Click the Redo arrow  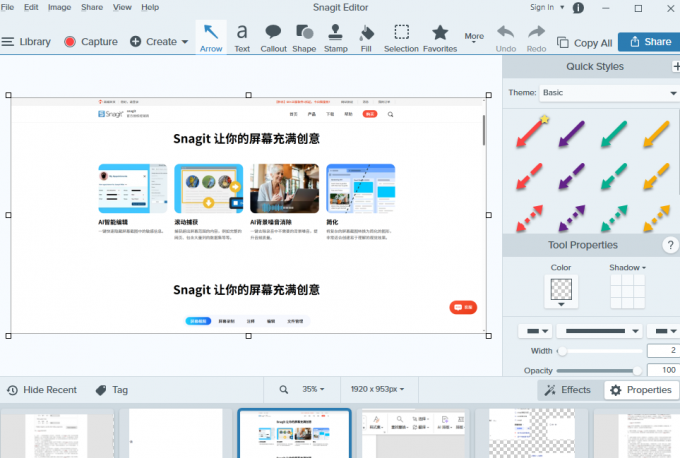coord(536,38)
